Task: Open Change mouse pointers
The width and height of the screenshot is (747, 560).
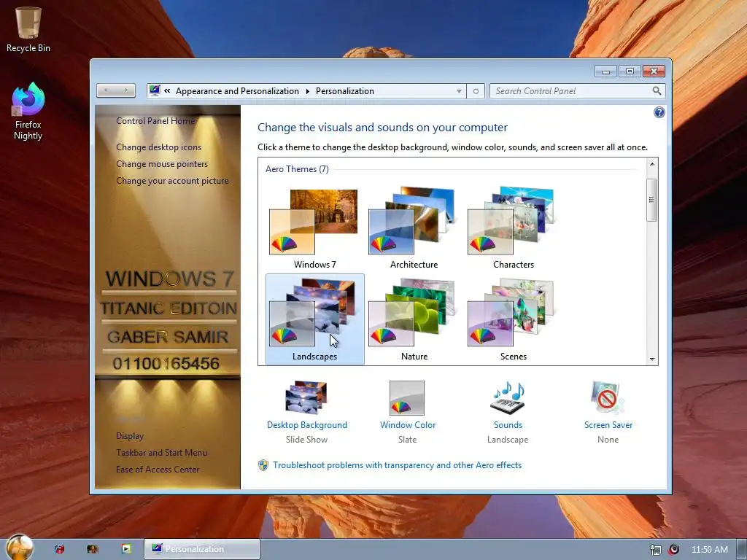Action: click(x=162, y=164)
